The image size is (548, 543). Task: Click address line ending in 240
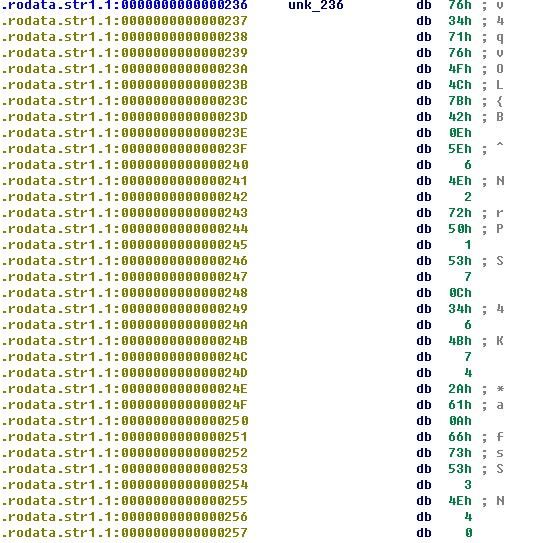coord(125,165)
